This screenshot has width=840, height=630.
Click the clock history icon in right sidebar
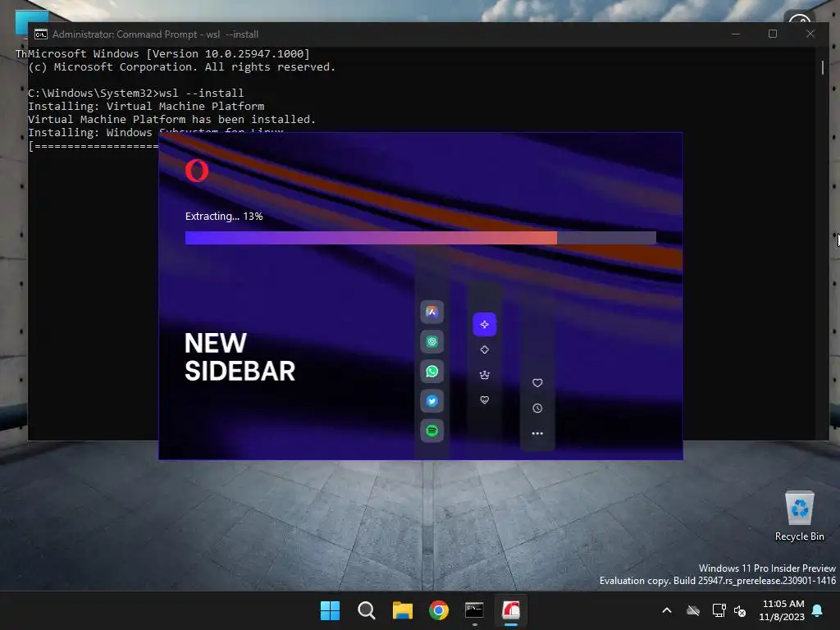pyautogui.click(x=537, y=409)
